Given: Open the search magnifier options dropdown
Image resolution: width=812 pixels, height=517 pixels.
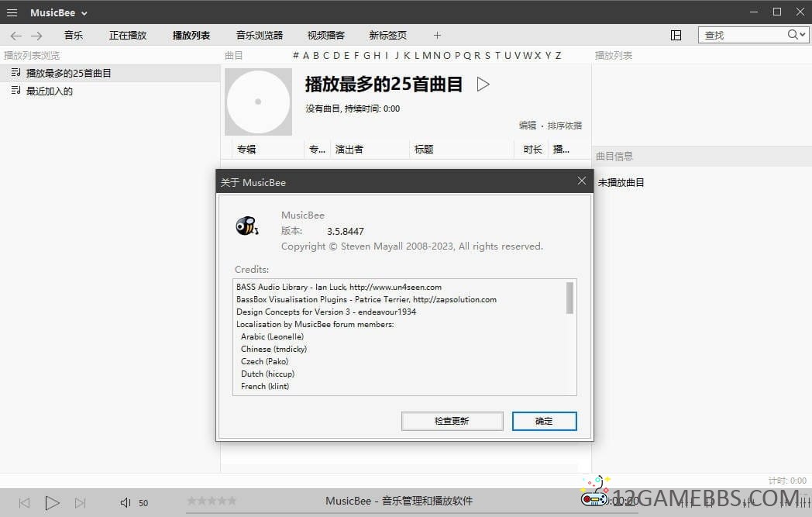Looking at the screenshot, I should [x=797, y=35].
